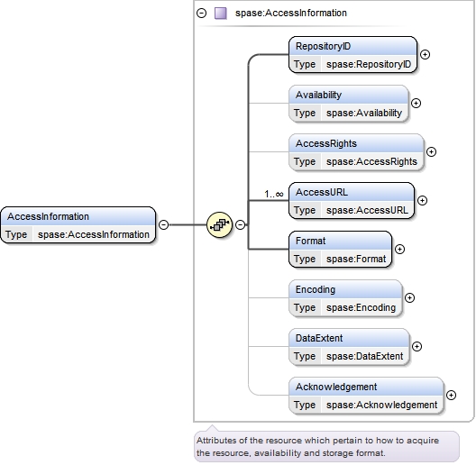476x465 pixels.
Task: Expand the Acknowledgement element plus icon
Action: [451, 395]
